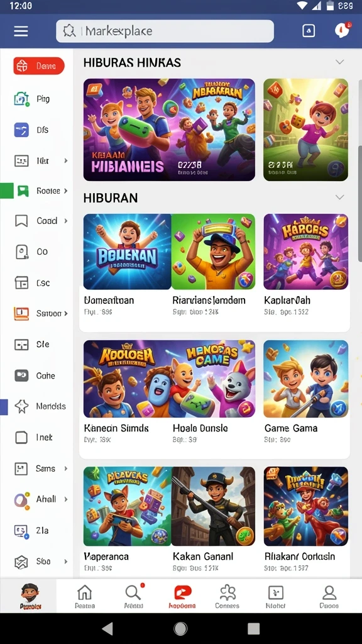Open the hamburger menu icon

[21, 31]
